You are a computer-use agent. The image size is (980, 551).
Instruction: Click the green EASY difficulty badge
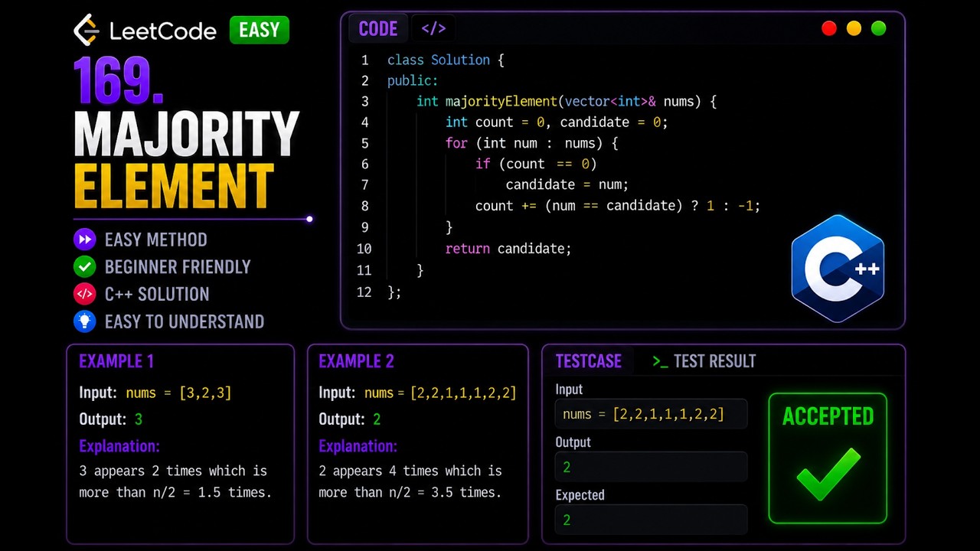pyautogui.click(x=260, y=30)
